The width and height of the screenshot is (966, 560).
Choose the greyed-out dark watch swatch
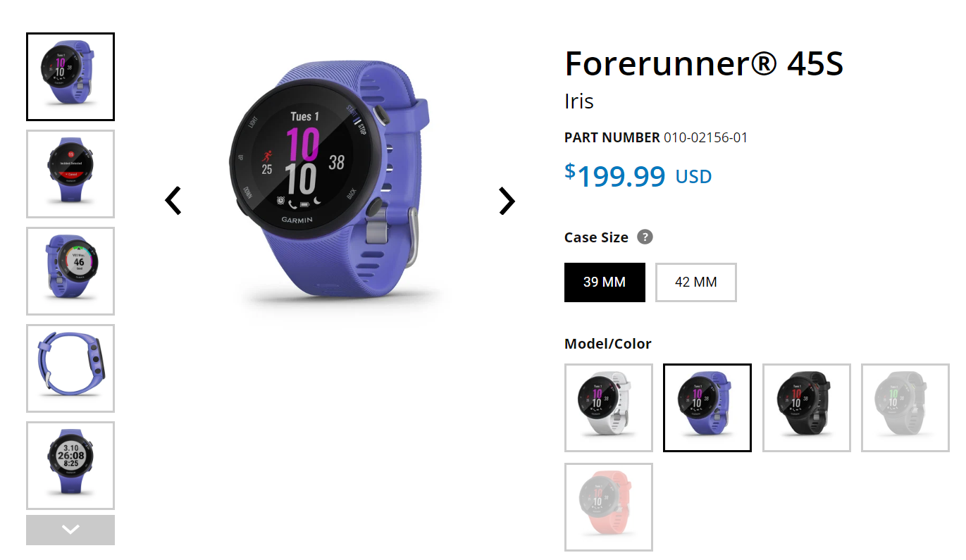905,408
